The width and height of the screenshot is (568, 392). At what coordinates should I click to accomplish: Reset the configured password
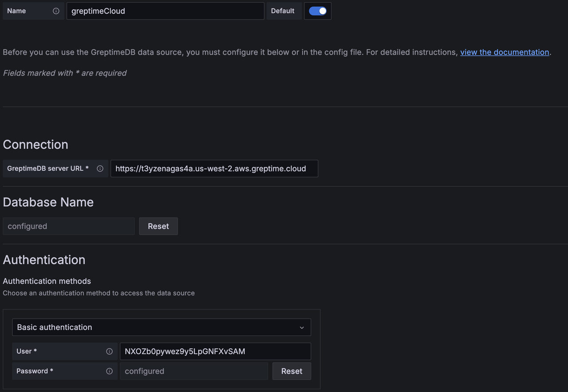pyautogui.click(x=292, y=371)
